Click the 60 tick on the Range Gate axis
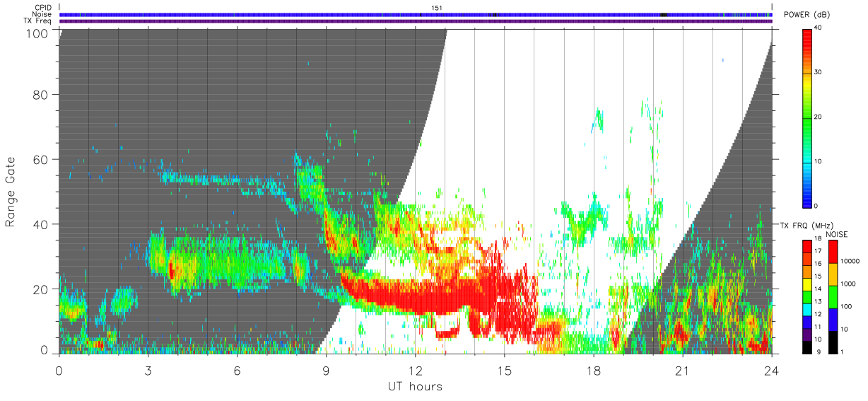 tap(41, 159)
